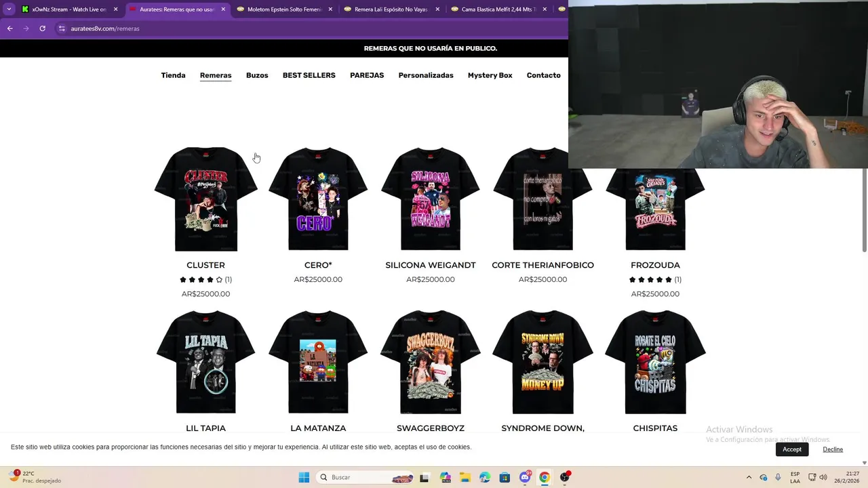Open the SILICONA WEIGANDT t-shirt image
Viewport: 868px width, 488px height.
(x=431, y=199)
